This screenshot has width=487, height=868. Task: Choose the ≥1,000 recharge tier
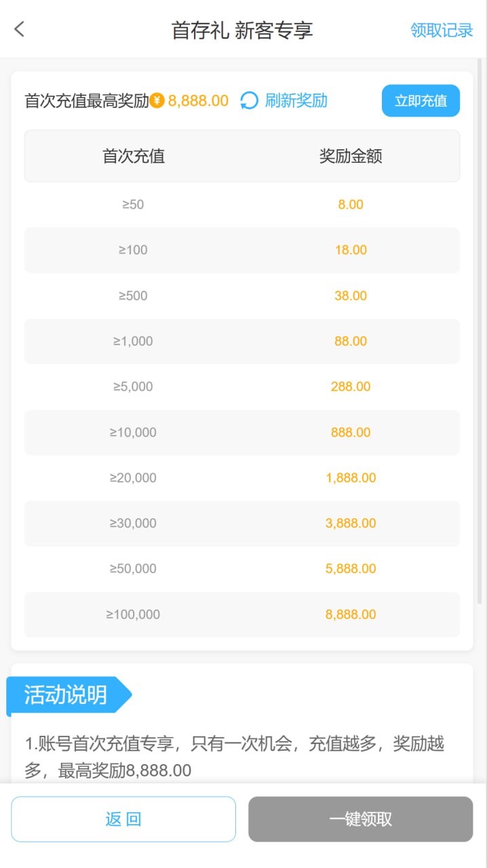(x=133, y=341)
